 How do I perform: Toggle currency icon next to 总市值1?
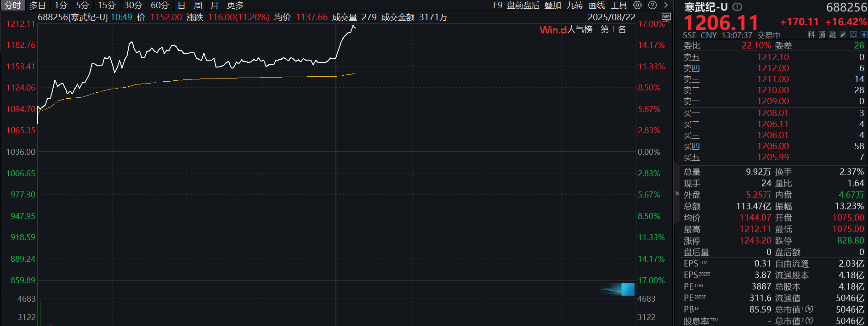click(x=809, y=309)
